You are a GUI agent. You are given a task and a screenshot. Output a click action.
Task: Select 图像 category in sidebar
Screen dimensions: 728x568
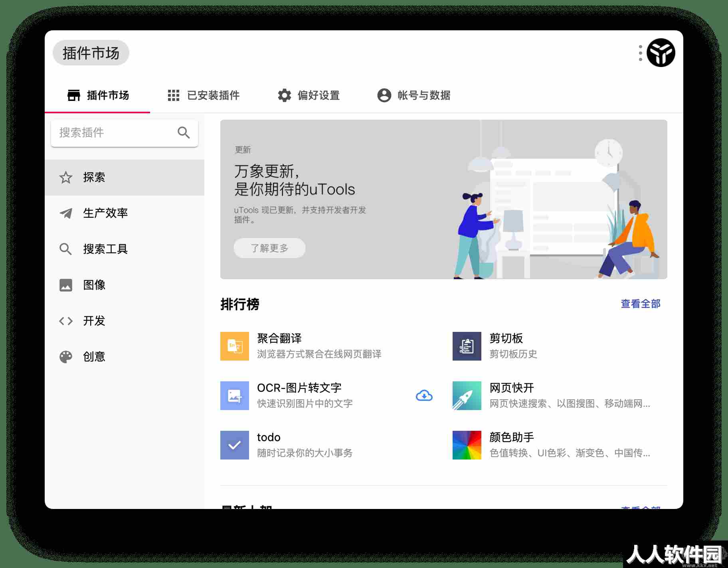(x=125, y=285)
